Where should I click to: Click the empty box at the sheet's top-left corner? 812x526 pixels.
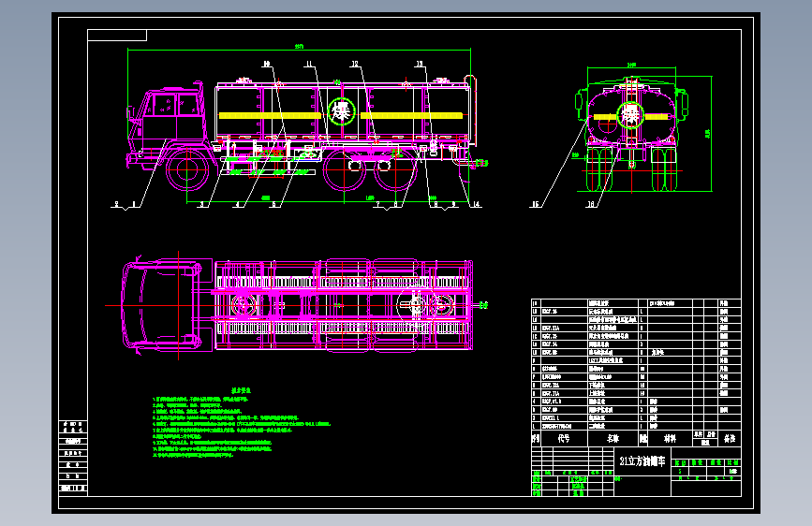pos(117,36)
